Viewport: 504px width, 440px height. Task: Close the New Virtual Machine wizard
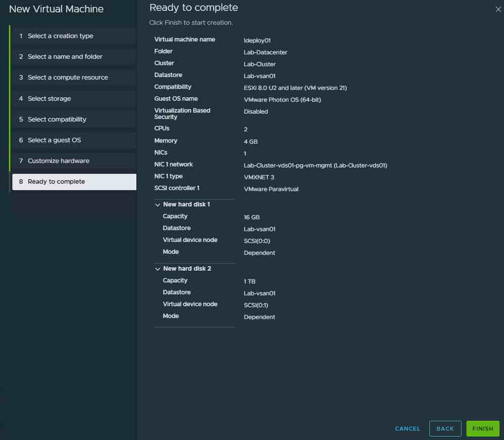(x=498, y=9)
